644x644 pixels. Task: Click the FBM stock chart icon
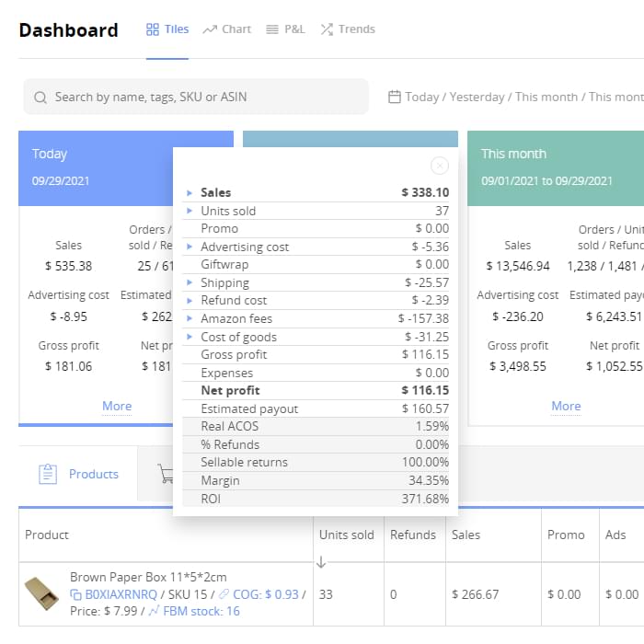(154, 611)
